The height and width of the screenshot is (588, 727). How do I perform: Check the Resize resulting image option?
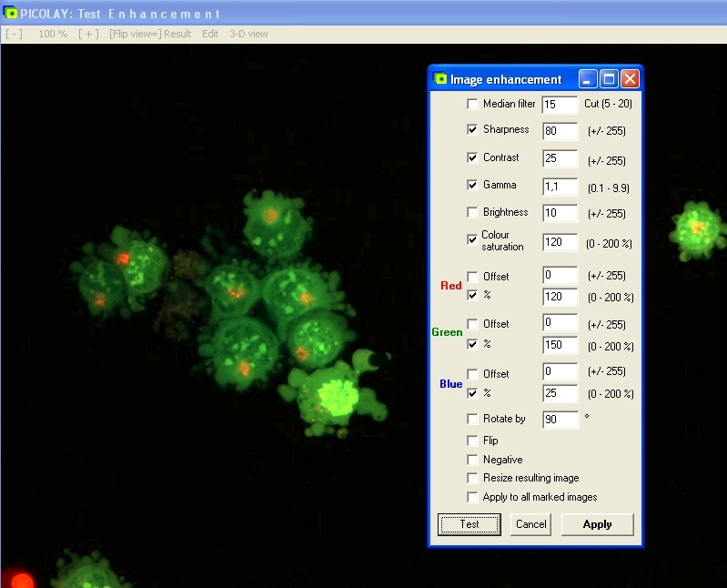(472, 478)
